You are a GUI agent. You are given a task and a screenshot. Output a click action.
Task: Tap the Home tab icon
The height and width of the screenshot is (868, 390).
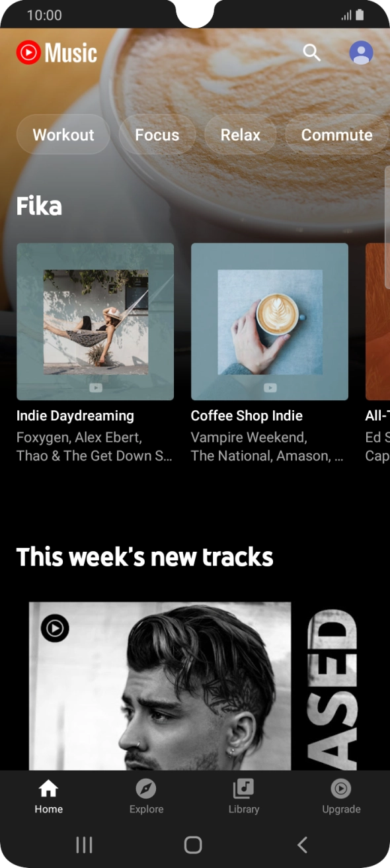pyautogui.click(x=48, y=788)
